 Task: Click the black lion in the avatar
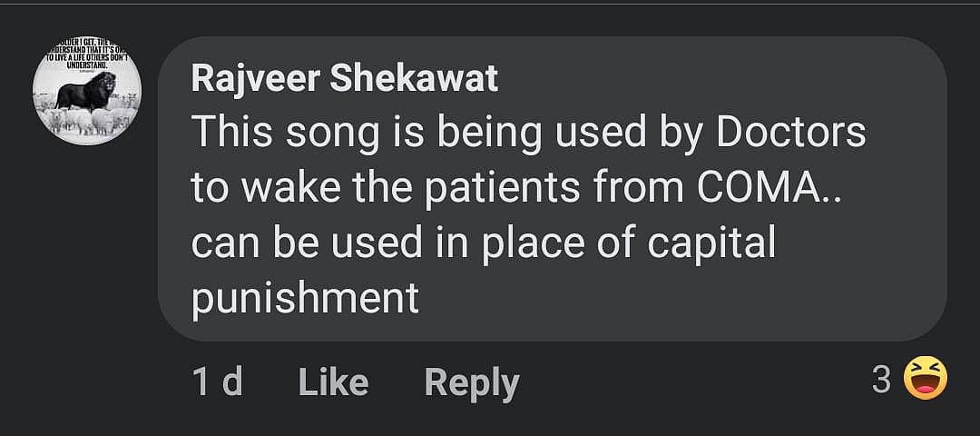click(x=91, y=91)
